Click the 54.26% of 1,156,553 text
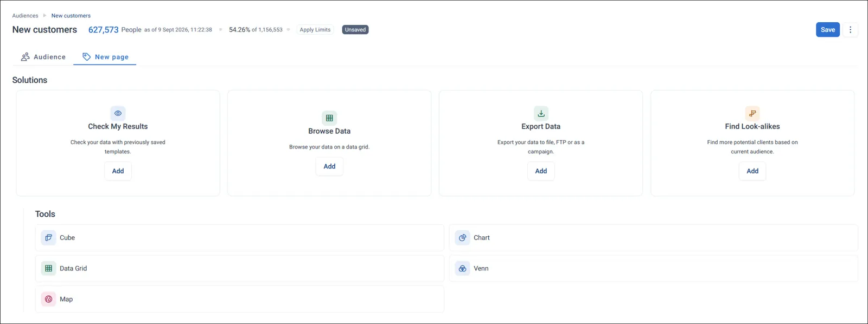This screenshot has width=868, height=324. (x=256, y=30)
